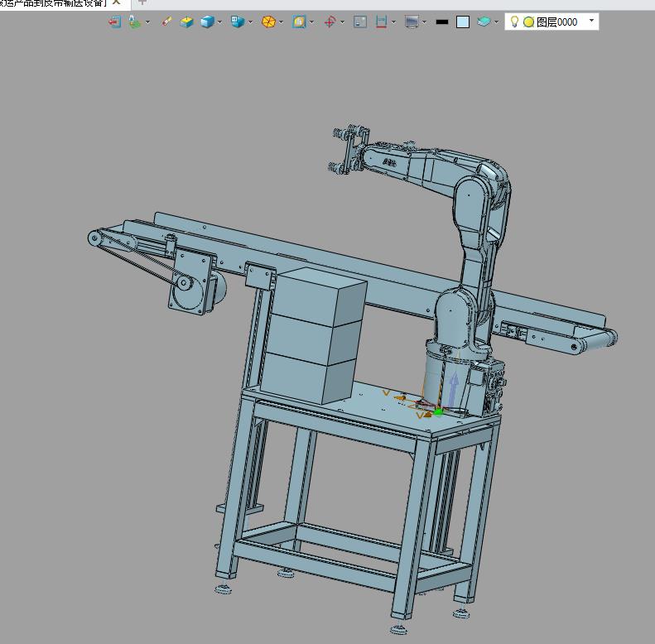Viewport: 655px width, 644px height.
Task: Expand the red crosshair dropdown arrow
Action: pos(343,22)
